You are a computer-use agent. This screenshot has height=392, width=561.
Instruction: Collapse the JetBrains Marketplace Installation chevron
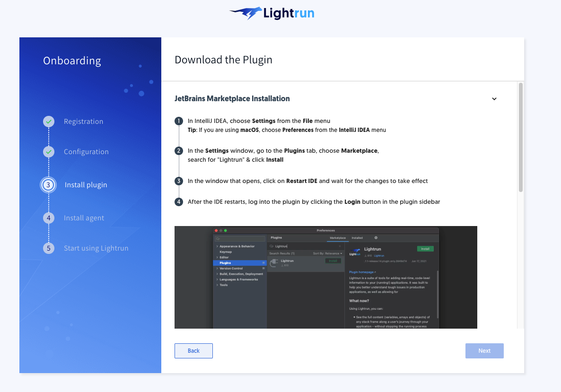point(494,99)
